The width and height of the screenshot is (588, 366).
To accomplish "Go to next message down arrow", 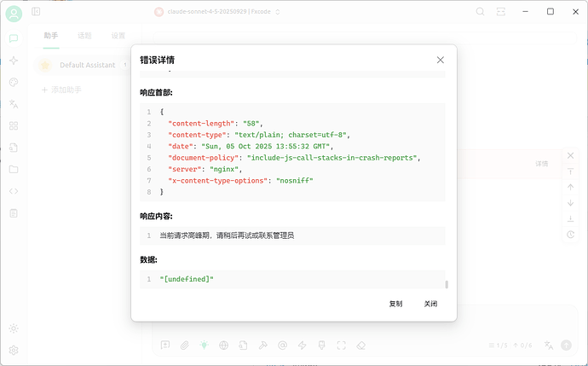I will (570, 203).
